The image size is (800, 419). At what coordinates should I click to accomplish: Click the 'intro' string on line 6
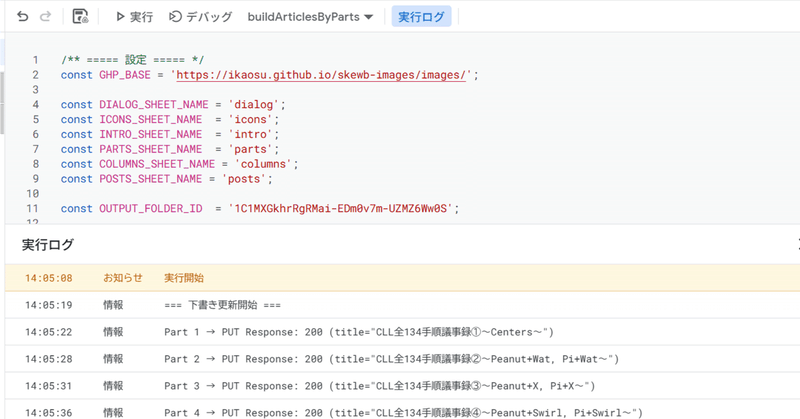tap(250, 134)
